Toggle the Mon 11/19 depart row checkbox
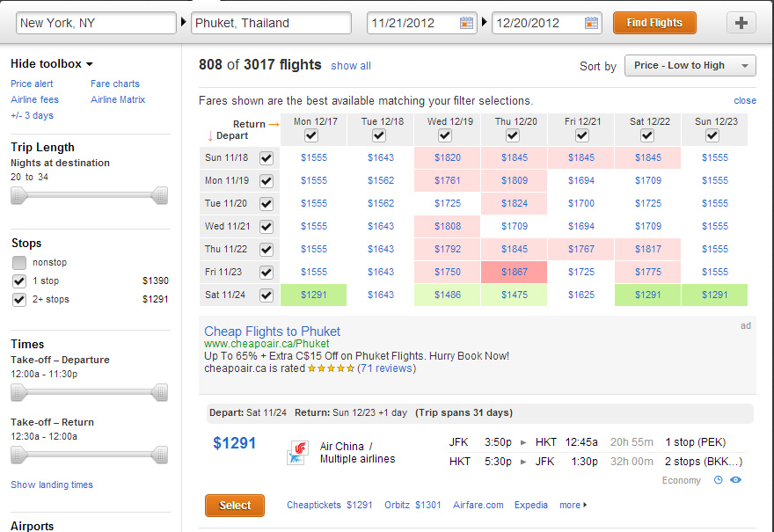The height and width of the screenshot is (532, 774). [266, 180]
